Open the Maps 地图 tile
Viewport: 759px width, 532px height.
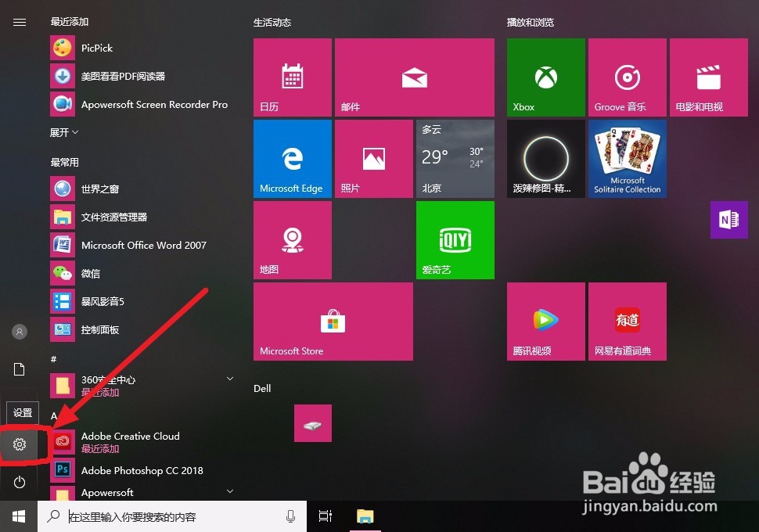pyautogui.click(x=293, y=240)
